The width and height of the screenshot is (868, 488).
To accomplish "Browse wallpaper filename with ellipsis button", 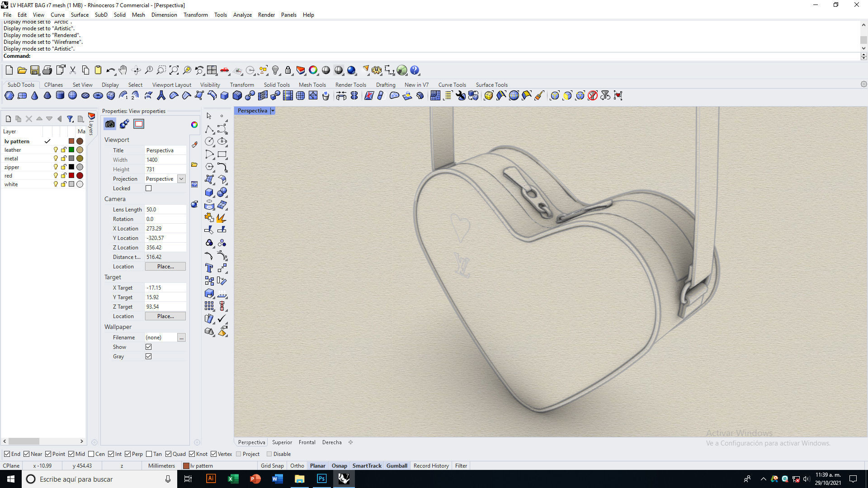I will tap(181, 338).
